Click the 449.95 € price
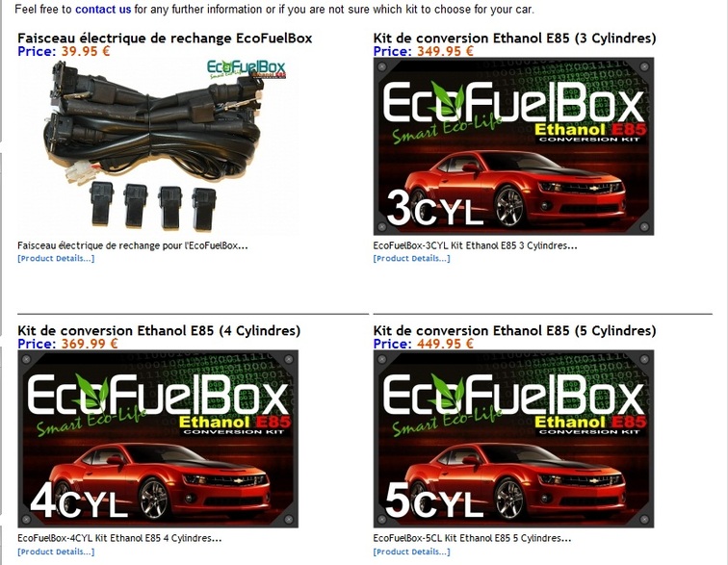This screenshot has height=565, width=728. click(x=445, y=344)
